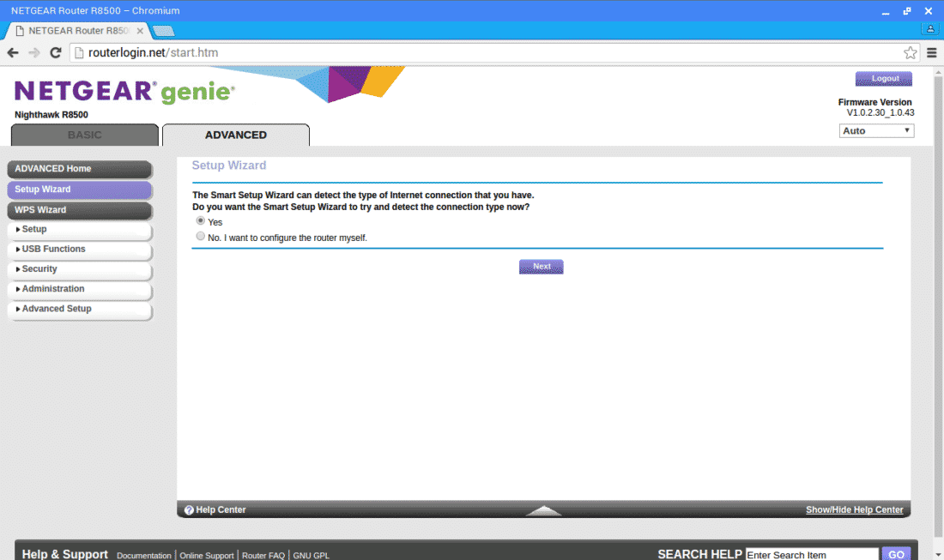The image size is (944, 560).
Task: Click the Next button
Action: pyautogui.click(x=542, y=267)
